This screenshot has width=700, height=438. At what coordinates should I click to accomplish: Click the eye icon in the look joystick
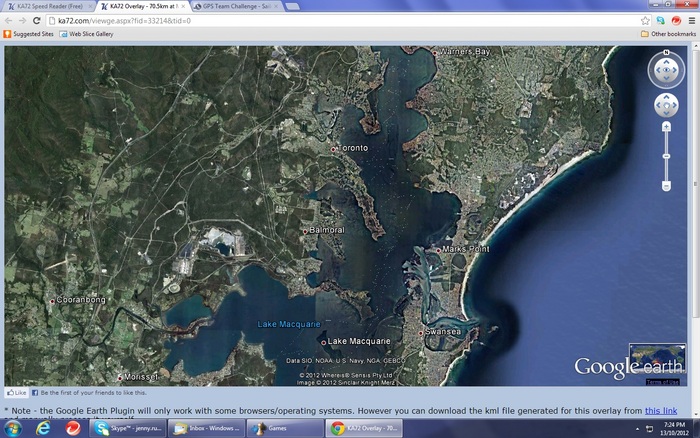pos(666,71)
